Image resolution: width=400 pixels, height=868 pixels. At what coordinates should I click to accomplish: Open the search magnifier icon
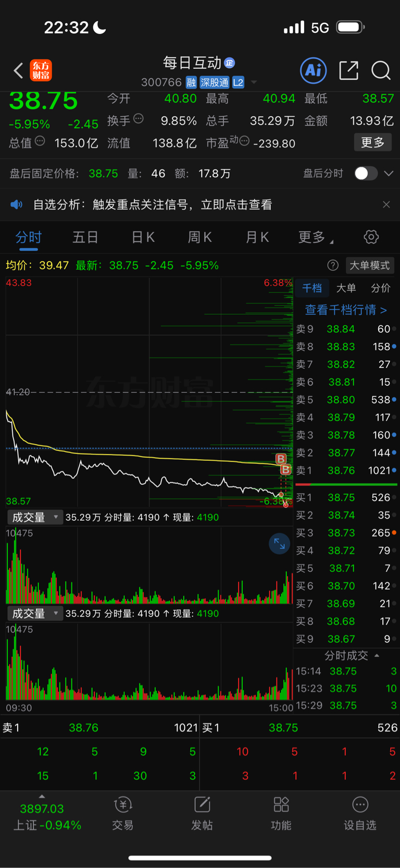click(381, 70)
